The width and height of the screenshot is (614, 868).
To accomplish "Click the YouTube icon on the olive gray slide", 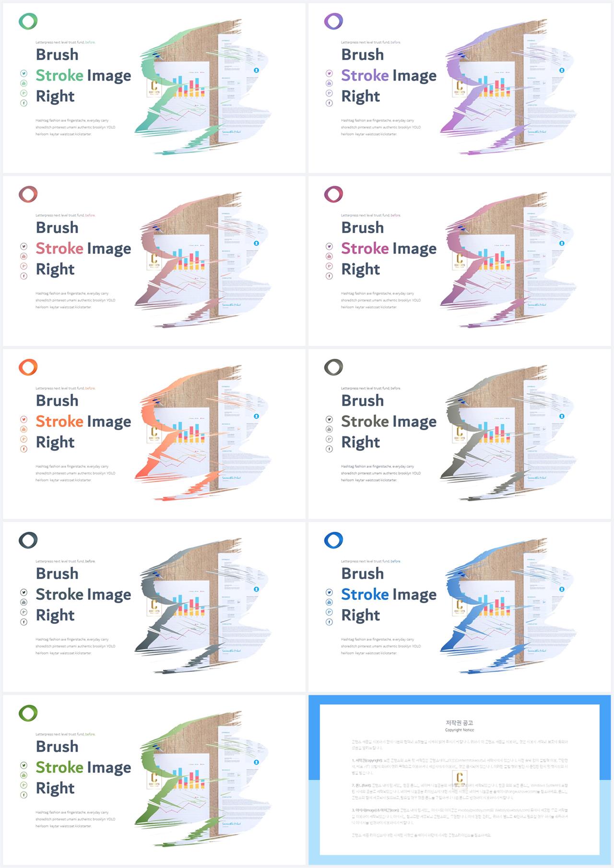I will click(x=329, y=429).
